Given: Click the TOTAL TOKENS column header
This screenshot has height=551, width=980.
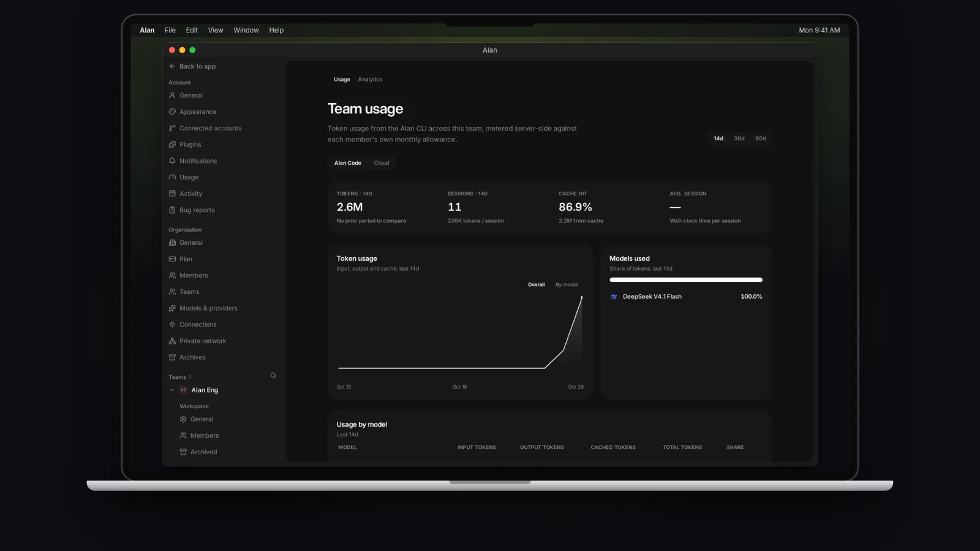Looking at the screenshot, I should pos(682,448).
